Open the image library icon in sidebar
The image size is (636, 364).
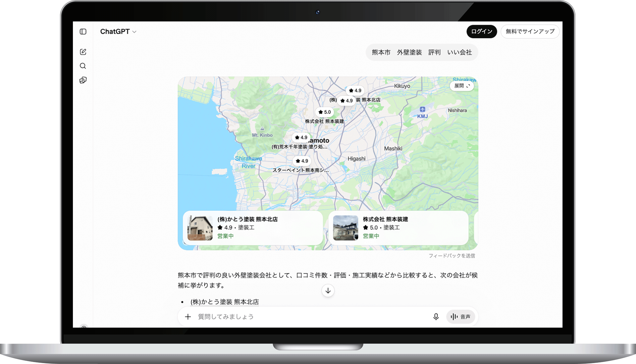point(83,80)
